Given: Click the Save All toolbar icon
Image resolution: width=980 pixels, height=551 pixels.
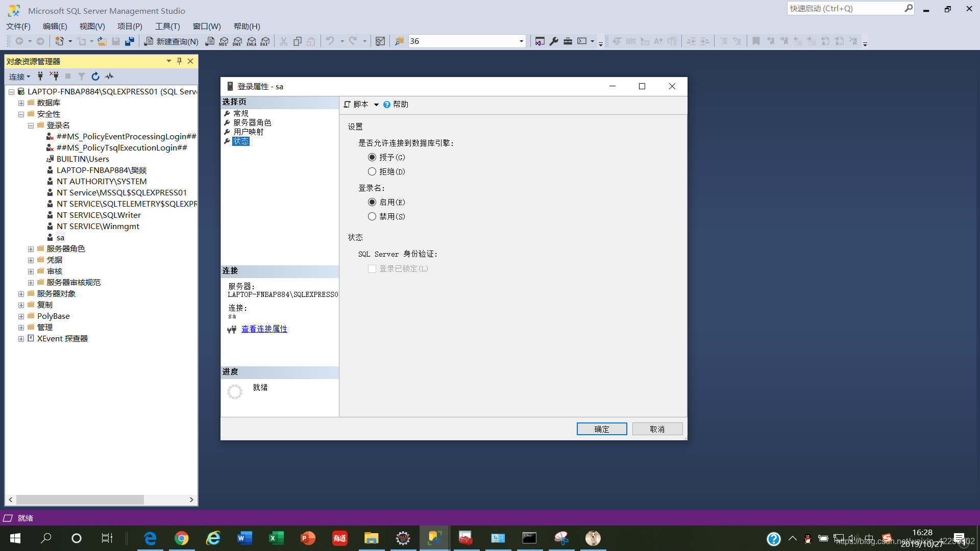Looking at the screenshot, I should pos(130,41).
